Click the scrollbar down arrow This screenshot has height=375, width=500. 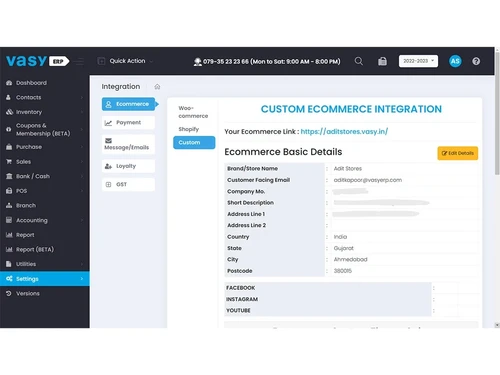click(497, 325)
